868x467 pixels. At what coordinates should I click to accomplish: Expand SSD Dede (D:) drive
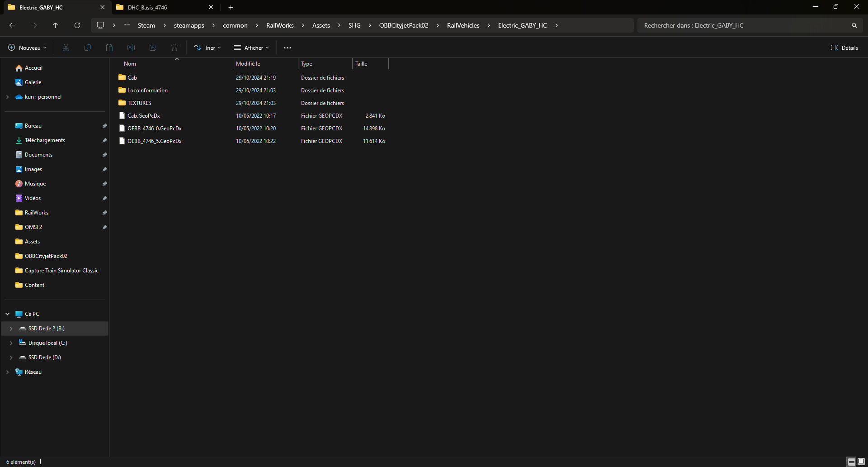pyautogui.click(x=11, y=357)
